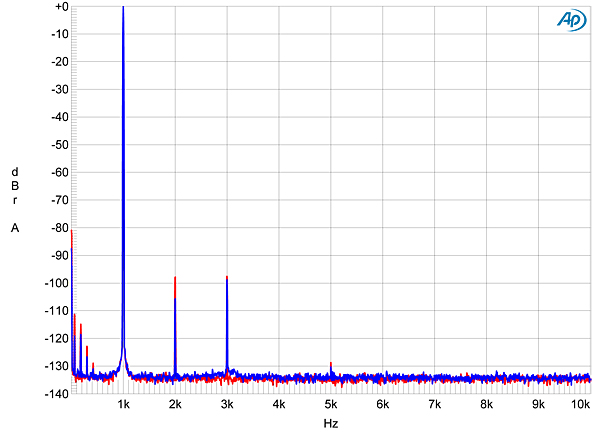This screenshot has height=442, width=600.
Task: Select the 5k x-axis tick label
Action: pos(331,405)
